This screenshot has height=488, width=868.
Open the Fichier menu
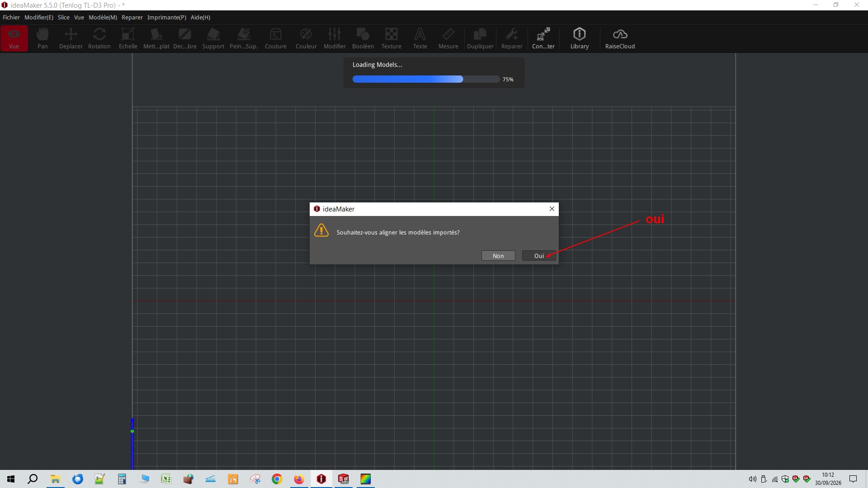(x=11, y=17)
